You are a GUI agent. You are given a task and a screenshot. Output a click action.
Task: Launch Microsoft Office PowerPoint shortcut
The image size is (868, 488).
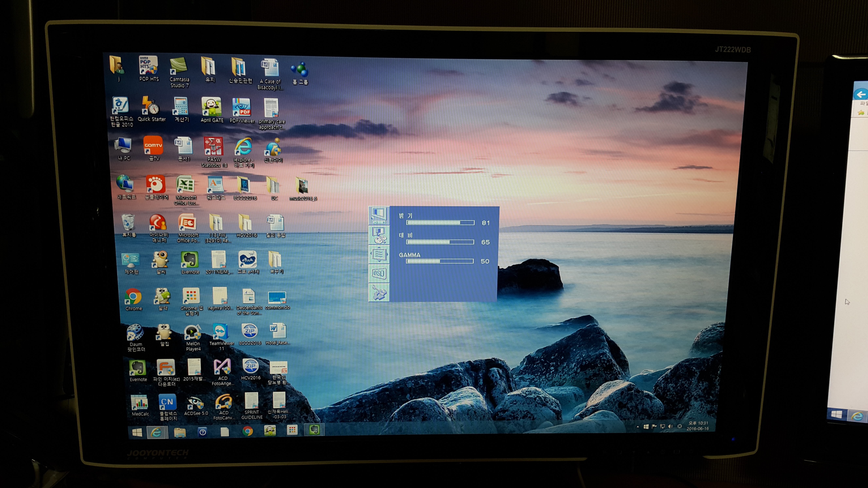click(188, 228)
